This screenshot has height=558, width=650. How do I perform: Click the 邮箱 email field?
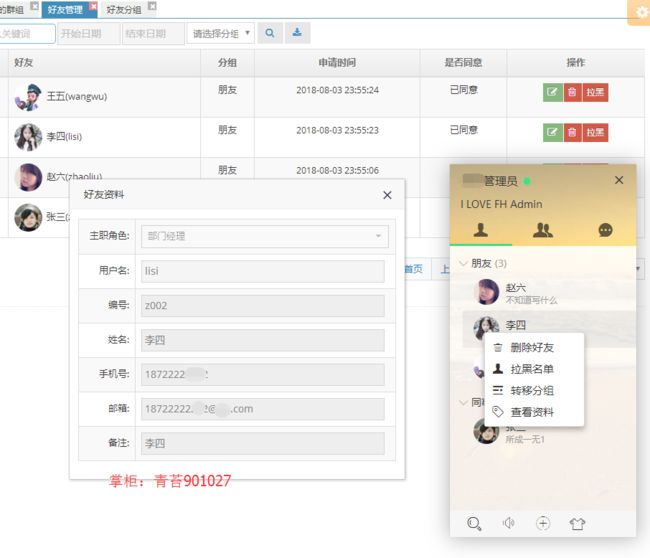coord(262,409)
